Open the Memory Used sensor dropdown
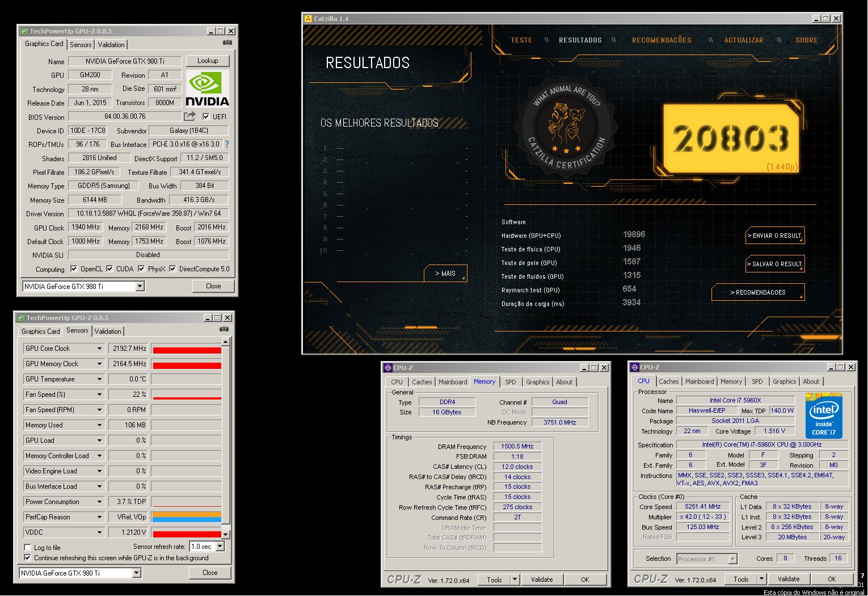The width and height of the screenshot is (868, 596). (99, 425)
